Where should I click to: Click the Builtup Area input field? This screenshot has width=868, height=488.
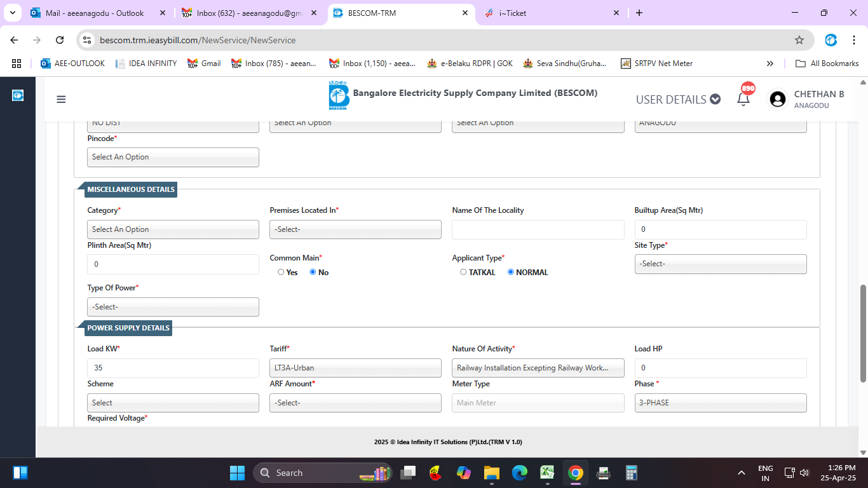(x=721, y=229)
